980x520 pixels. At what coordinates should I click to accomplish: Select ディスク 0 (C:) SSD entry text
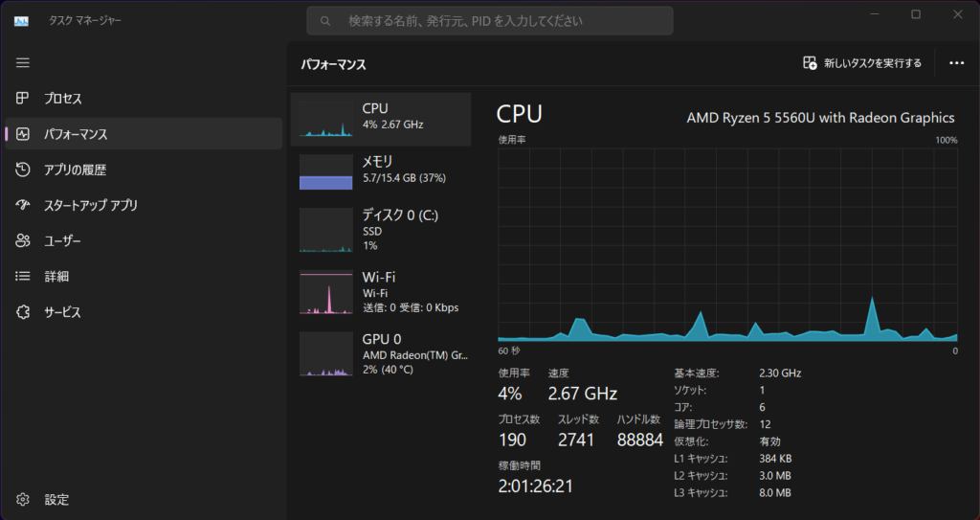click(x=400, y=230)
